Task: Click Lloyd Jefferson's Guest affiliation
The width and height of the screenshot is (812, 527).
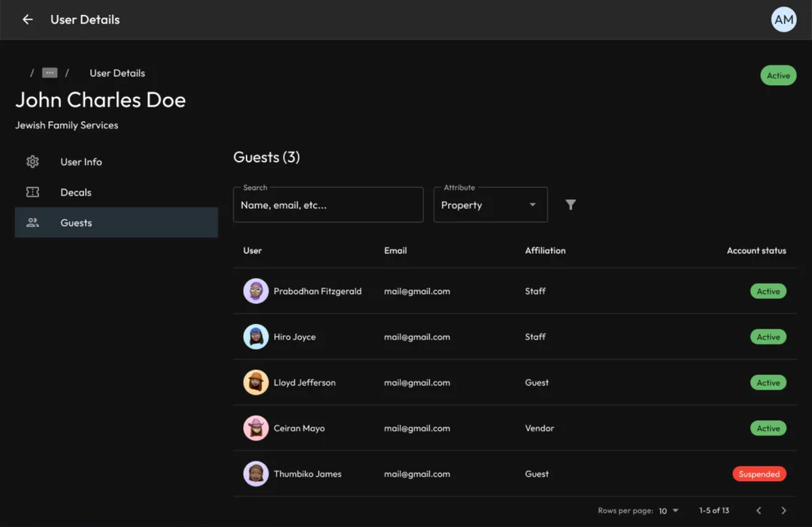Action: click(x=537, y=383)
